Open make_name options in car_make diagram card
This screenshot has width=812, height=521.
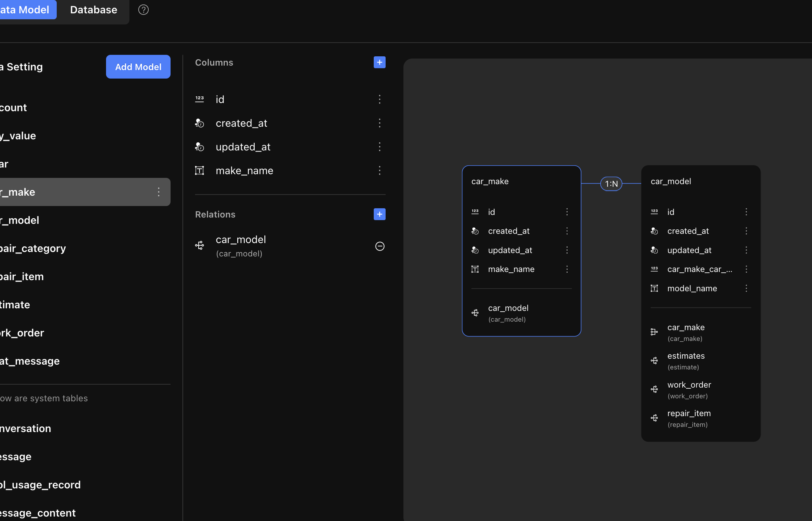[567, 269]
